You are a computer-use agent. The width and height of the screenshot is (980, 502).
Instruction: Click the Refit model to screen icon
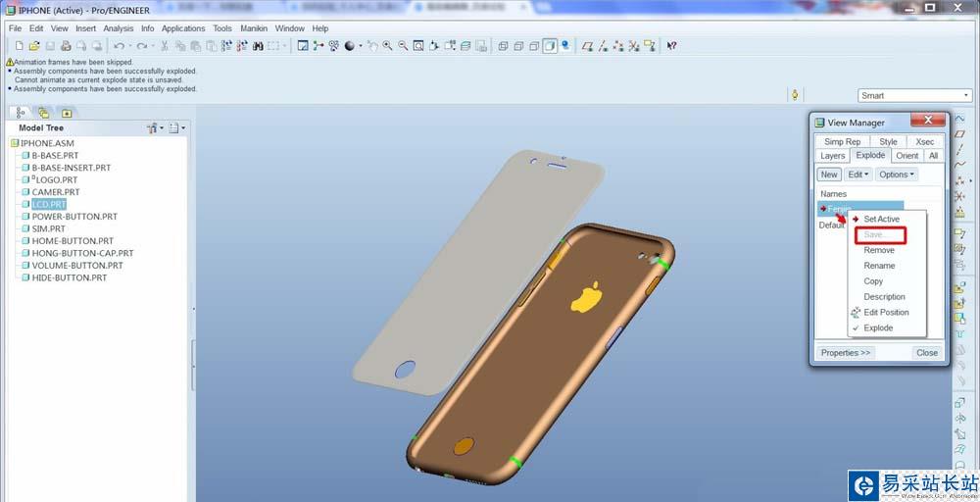(418, 46)
